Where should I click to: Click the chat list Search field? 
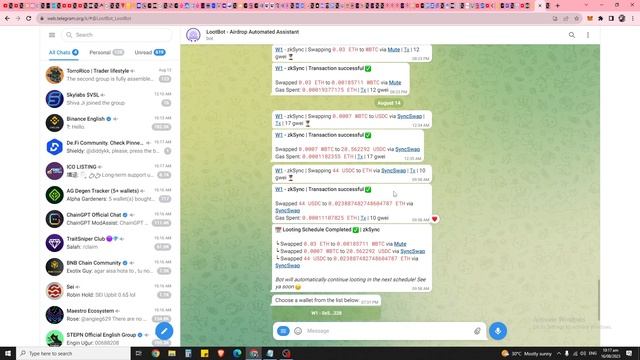(116, 35)
